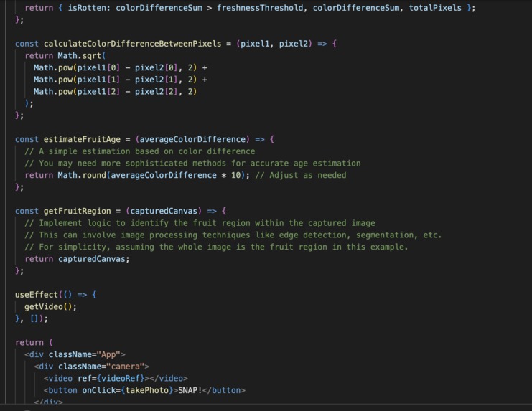The height and width of the screenshot is (411, 532).
Task: Click the 'useEffect' call
Action: click(x=37, y=295)
